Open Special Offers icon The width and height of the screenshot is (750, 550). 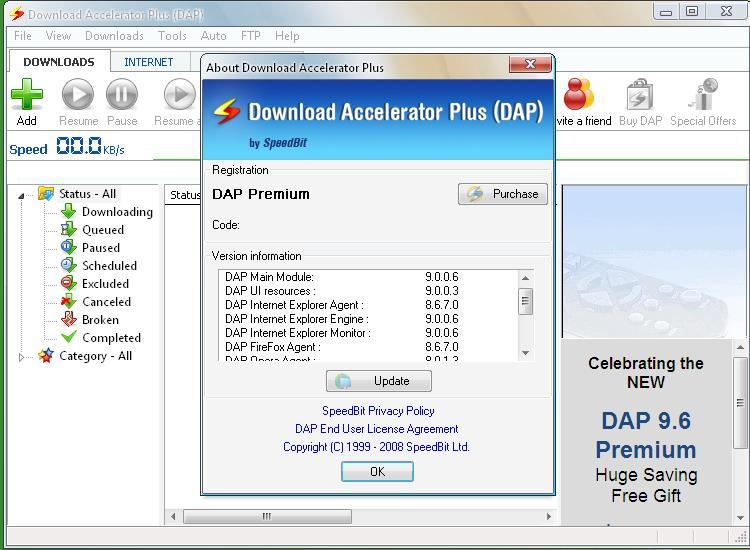point(704,94)
